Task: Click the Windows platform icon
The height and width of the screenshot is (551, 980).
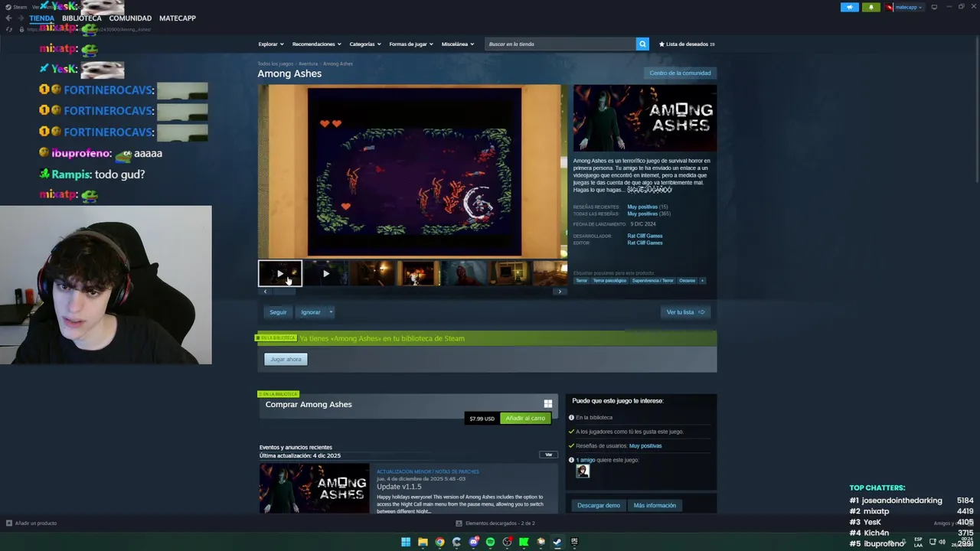Action: [548, 404]
